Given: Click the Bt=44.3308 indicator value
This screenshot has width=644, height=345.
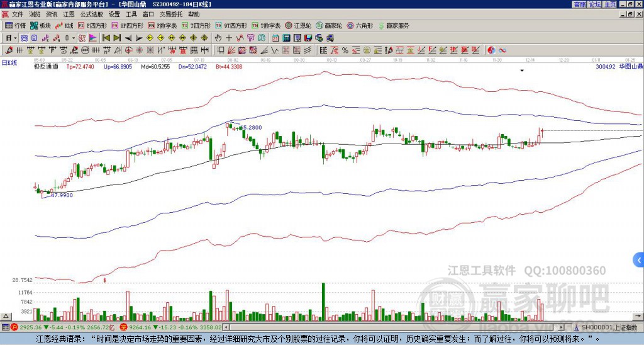Looking at the screenshot, I should [x=229, y=67].
